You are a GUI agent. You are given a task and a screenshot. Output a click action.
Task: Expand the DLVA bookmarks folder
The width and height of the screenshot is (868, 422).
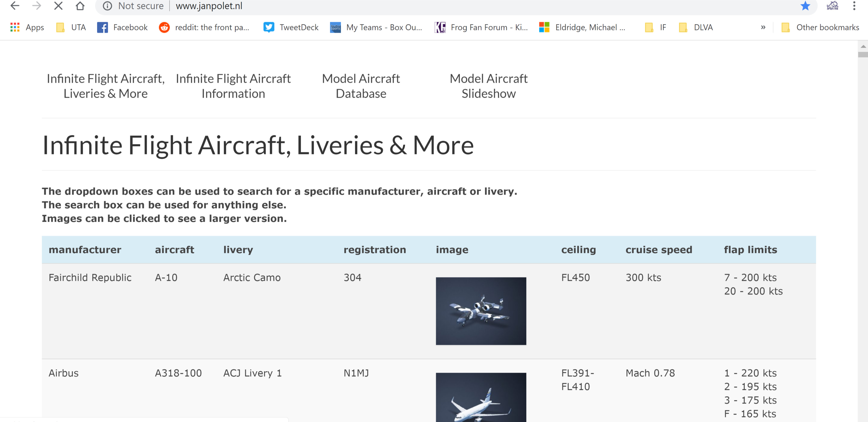(x=696, y=27)
